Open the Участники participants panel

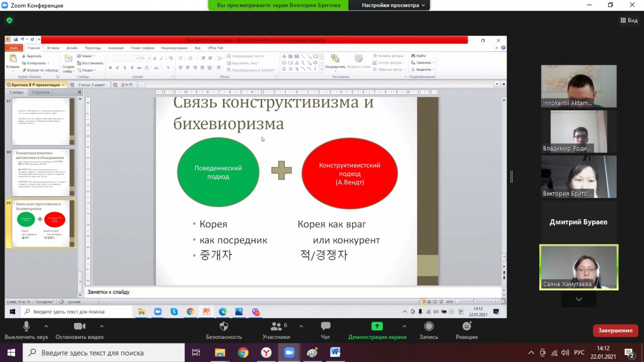click(x=276, y=327)
